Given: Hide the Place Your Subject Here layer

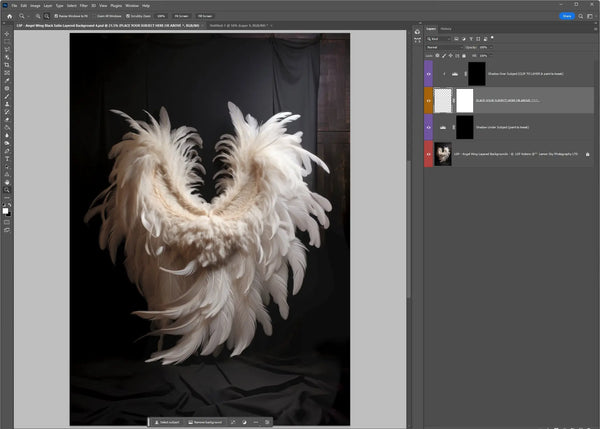Looking at the screenshot, I should [x=429, y=100].
